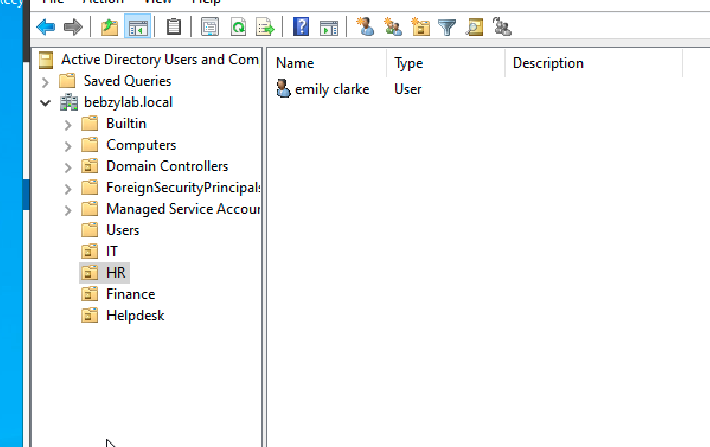This screenshot has width=710, height=447.
Task: Expand the Builtin container
Action: [x=67, y=125]
